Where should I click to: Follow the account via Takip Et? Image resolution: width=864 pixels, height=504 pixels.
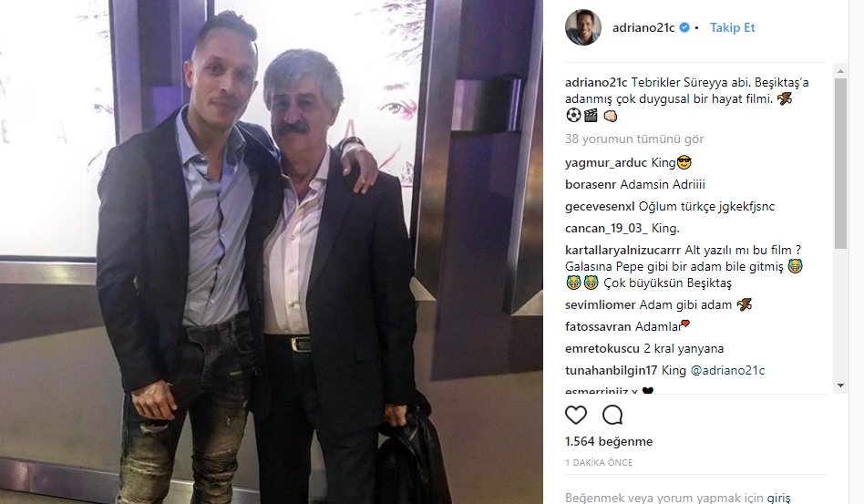733,27
